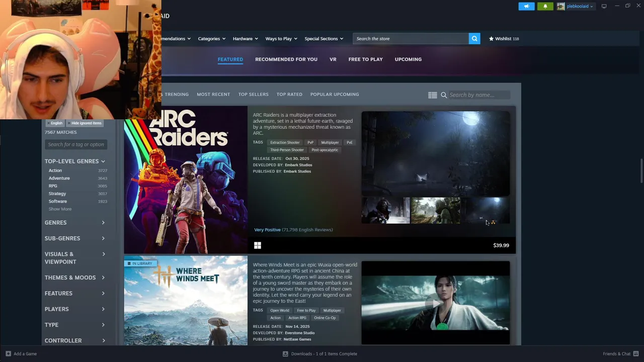Viewport: 644px width, 362px height.
Task: Select Recommended For You tab
Action: 286,59
